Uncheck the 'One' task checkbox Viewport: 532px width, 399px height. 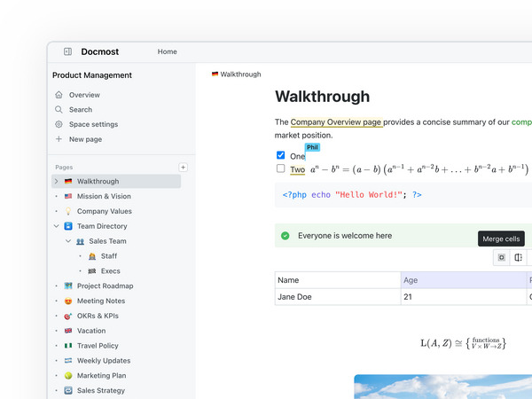pos(281,155)
